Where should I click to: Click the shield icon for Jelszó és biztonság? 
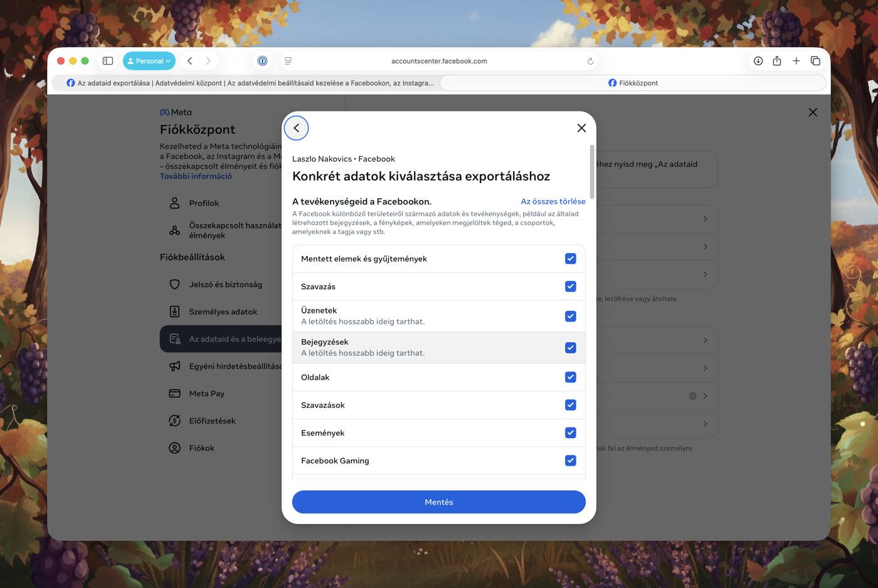[x=175, y=285]
